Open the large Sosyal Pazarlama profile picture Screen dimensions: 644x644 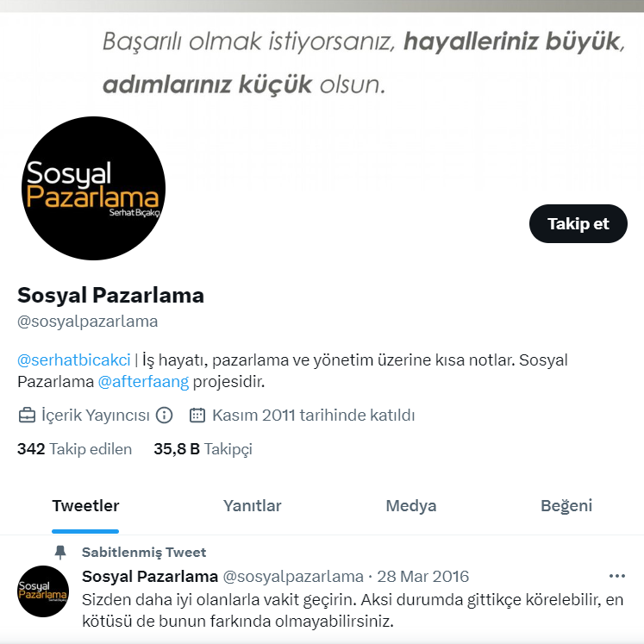(94, 188)
